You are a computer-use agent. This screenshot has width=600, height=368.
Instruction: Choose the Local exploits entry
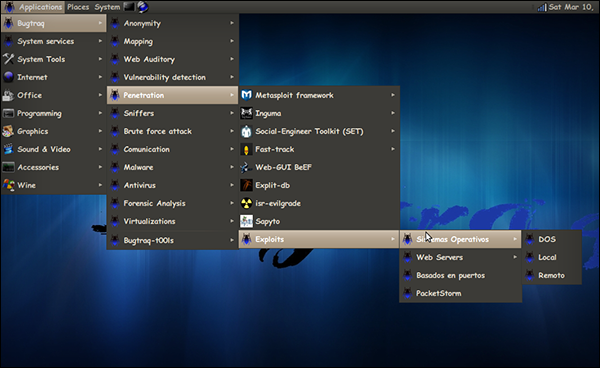point(552,257)
